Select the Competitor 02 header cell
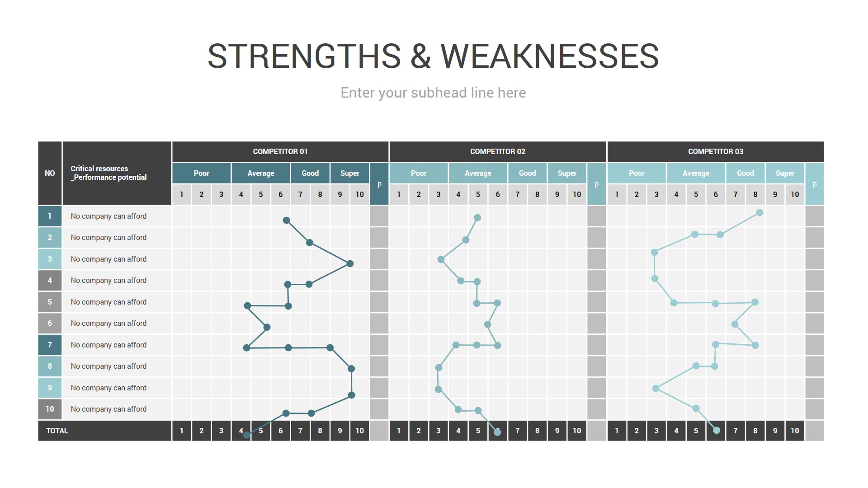868x488 pixels. (497, 151)
